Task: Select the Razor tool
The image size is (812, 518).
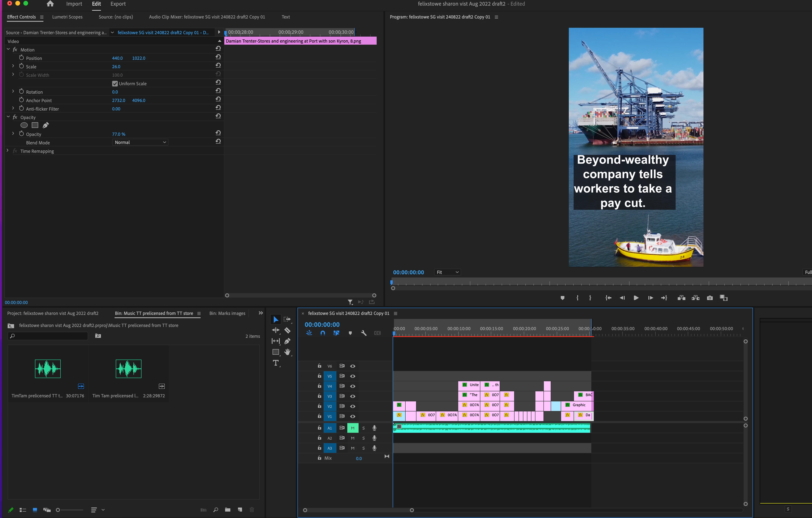Action: [x=287, y=330]
